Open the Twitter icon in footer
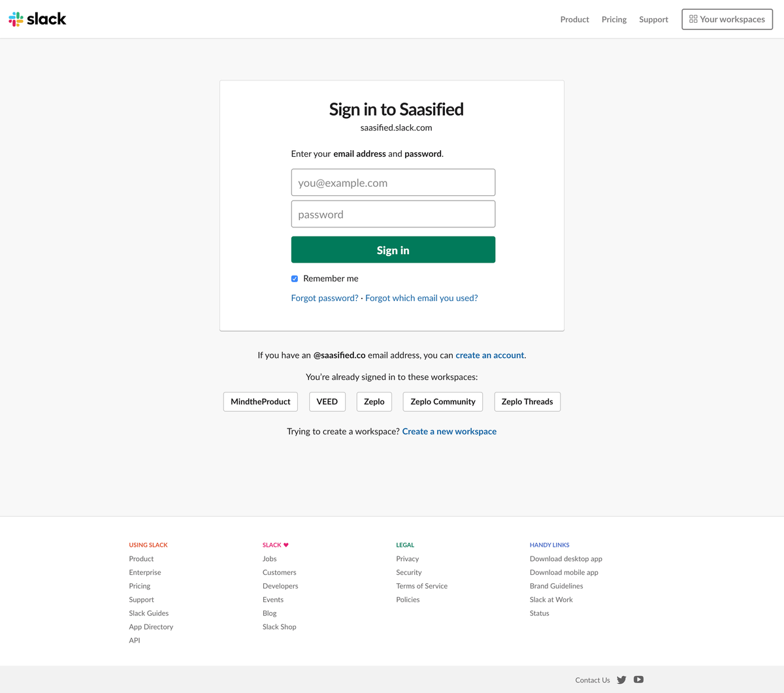This screenshot has height=693, width=784. (x=621, y=680)
